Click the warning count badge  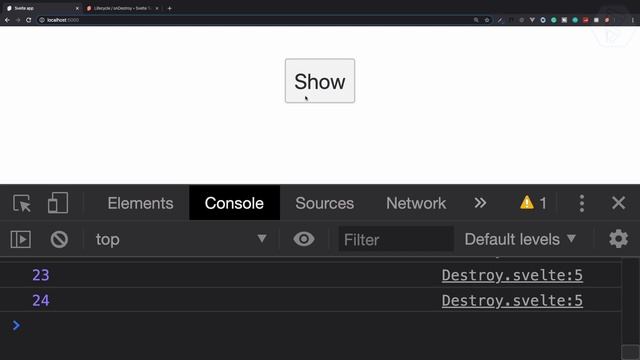[533, 203]
